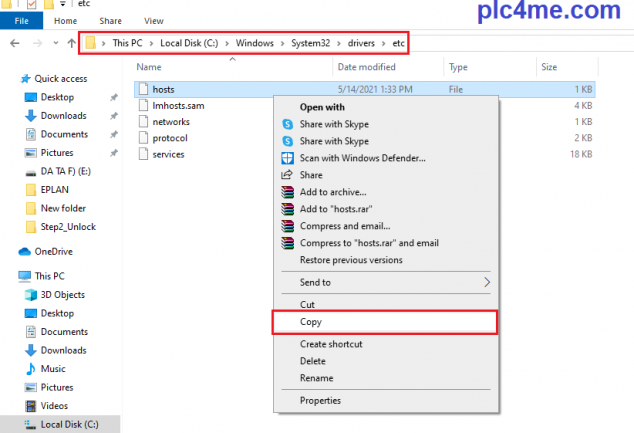Open the File ribbon tab

tap(20, 20)
